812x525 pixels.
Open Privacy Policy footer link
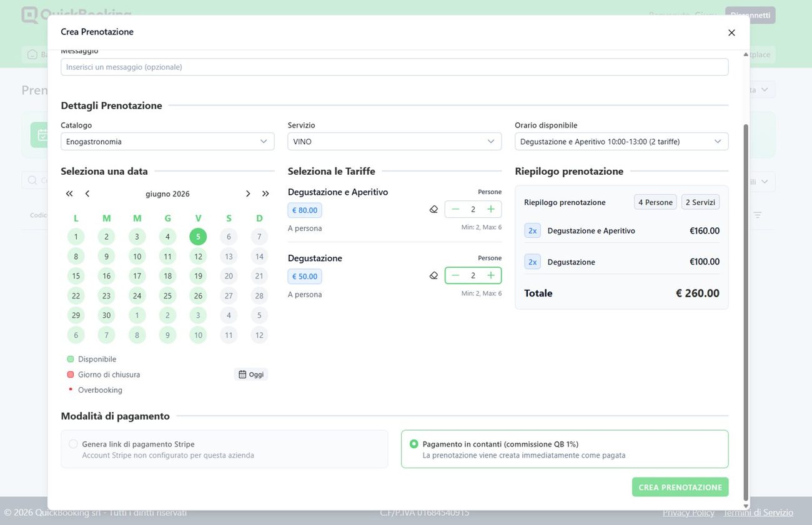[x=688, y=513]
